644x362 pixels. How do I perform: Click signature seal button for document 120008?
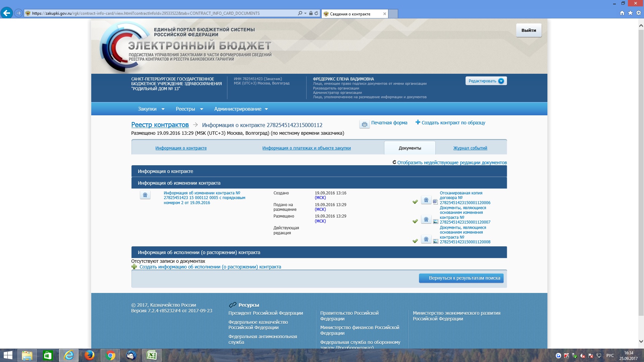[x=426, y=239]
